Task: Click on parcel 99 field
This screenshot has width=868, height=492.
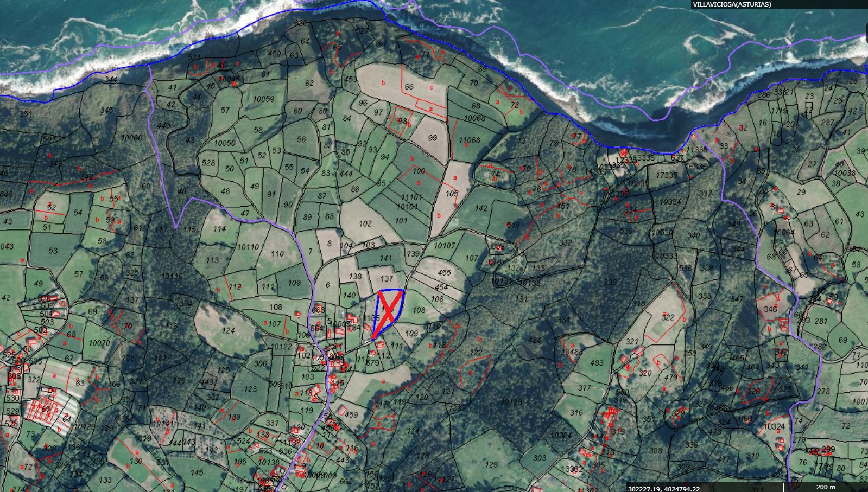Action: pyautogui.click(x=432, y=138)
